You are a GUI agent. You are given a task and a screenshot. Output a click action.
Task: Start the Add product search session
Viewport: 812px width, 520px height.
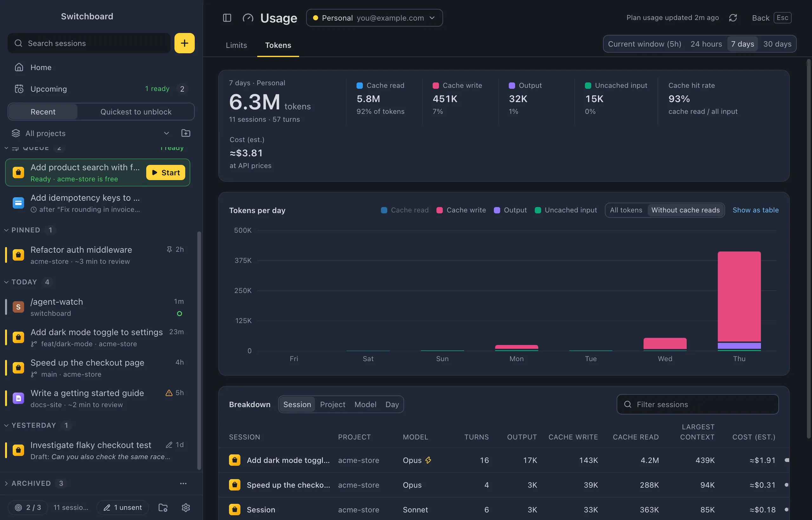tap(166, 172)
